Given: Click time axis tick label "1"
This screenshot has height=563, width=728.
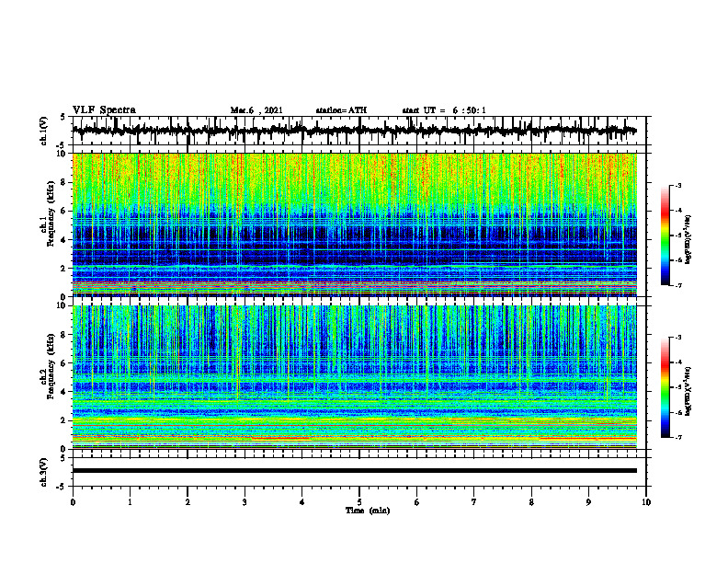Looking at the screenshot, I should (130, 502).
